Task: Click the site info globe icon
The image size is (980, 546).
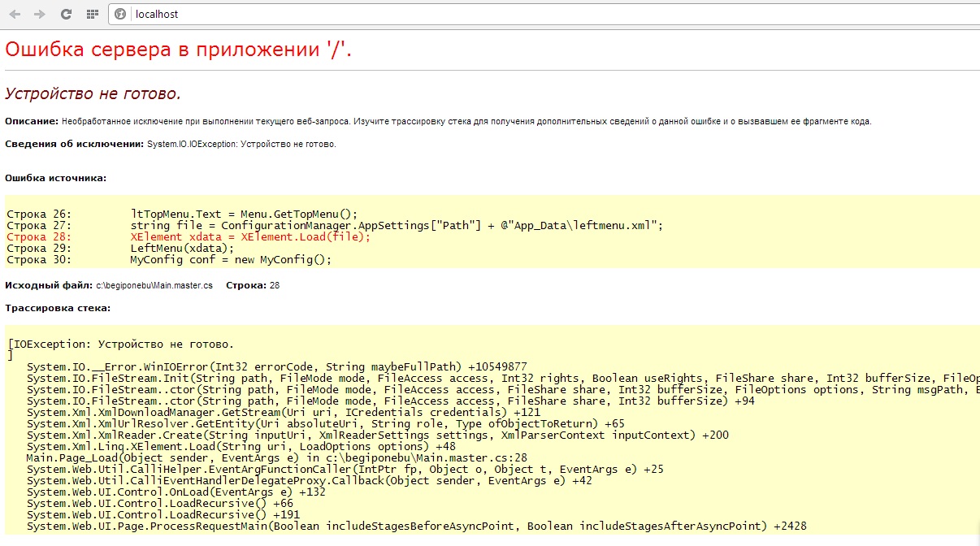Action: click(x=120, y=14)
